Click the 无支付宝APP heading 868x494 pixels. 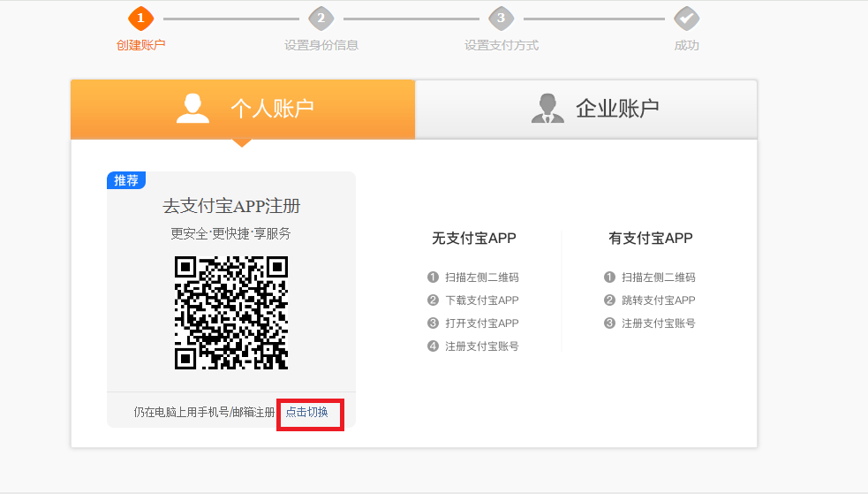(x=474, y=238)
